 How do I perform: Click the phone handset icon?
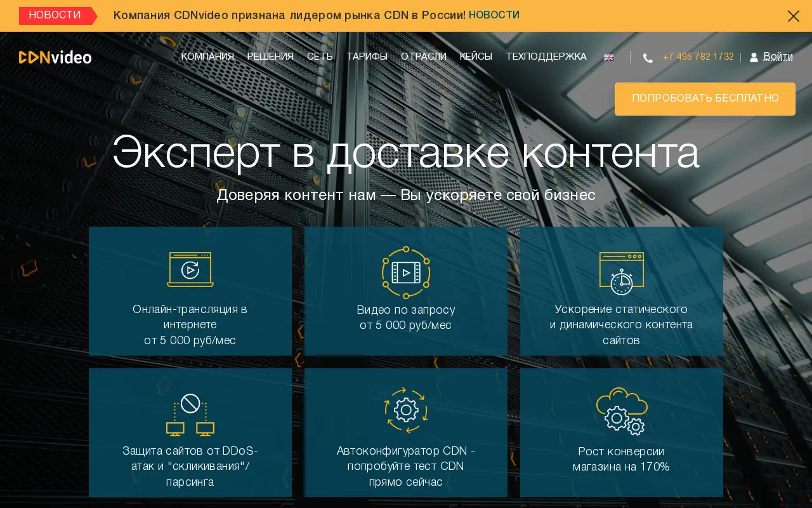point(648,58)
